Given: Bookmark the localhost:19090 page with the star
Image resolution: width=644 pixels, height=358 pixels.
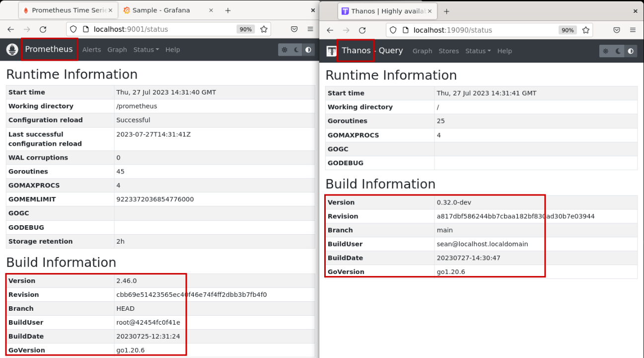Looking at the screenshot, I should pyautogui.click(x=586, y=30).
